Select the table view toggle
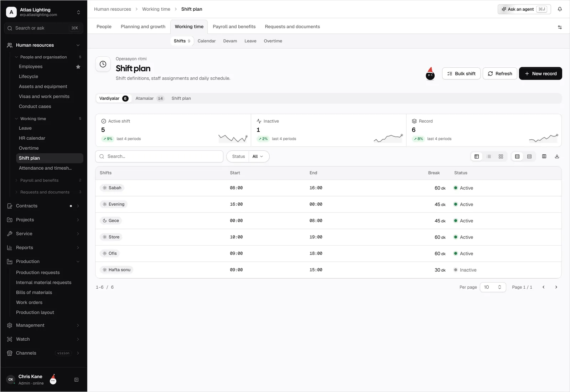This screenshot has width=570, height=392. click(x=477, y=156)
